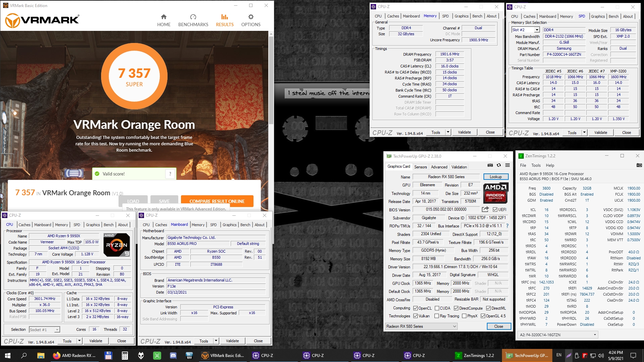The height and width of the screenshot is (362, 644).
Task: Open foobar2000 fox icon on taskbar
Action: 141,356
